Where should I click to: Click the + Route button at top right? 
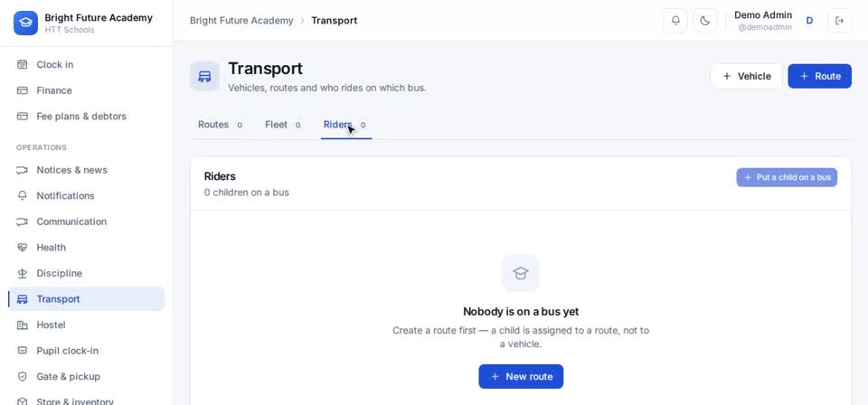click(820, 76)
